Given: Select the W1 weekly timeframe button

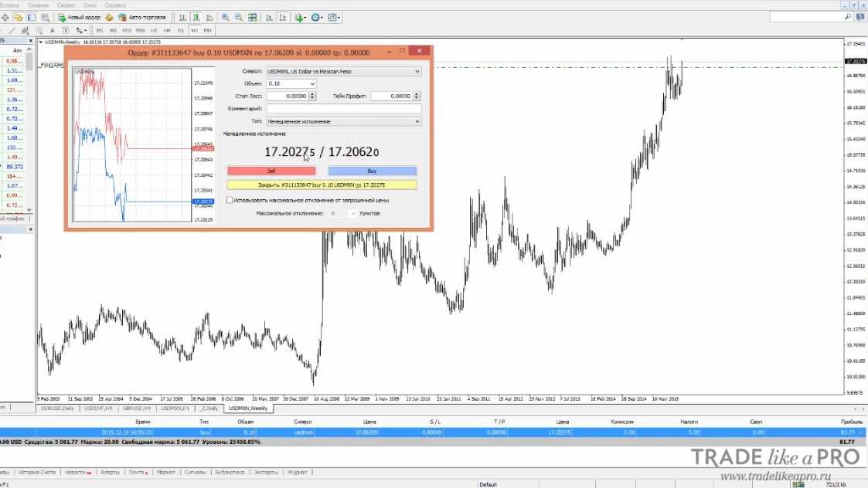Looking at the screenshot, I should (x=194, y=30).
